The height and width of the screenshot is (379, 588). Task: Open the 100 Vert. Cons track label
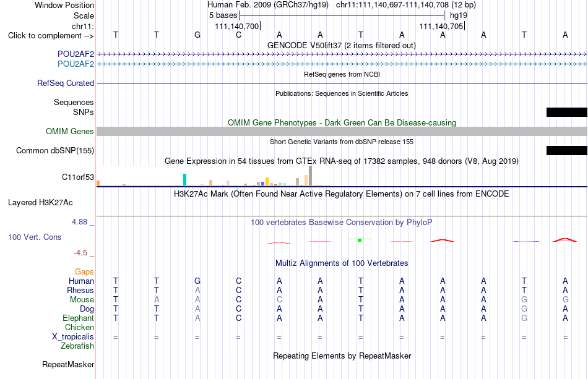35,237
